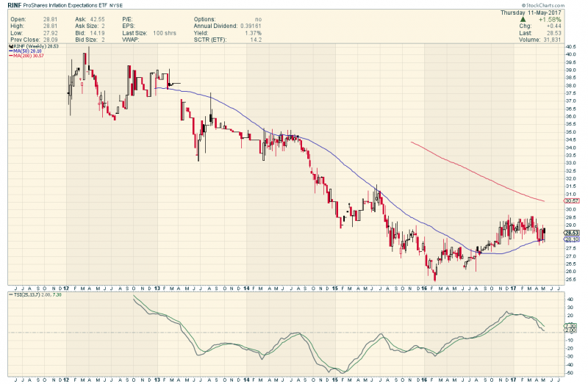This screenshot has height=384, width=588.
Task: Click the small chart icon beside RINF (Weekly)
Action: coord(11,46)
